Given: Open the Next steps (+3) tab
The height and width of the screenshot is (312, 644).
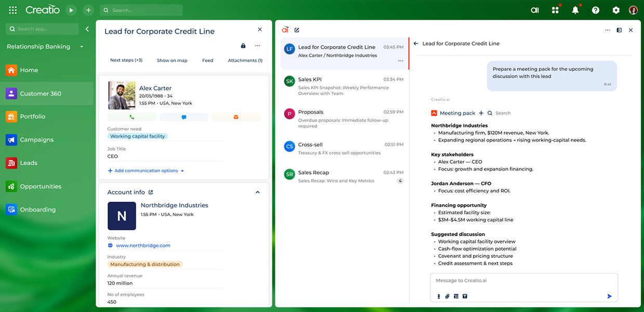Looking at the screenshot, I should pos(126,60).
